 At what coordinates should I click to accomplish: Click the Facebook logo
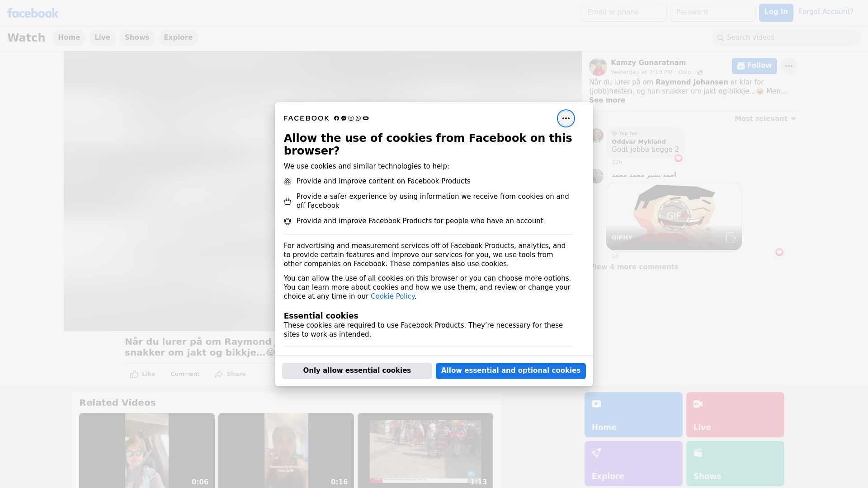click(33, 13)
